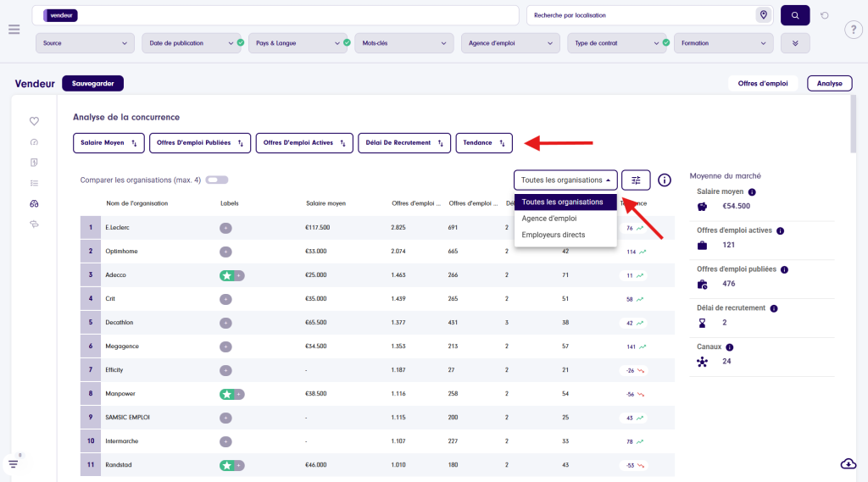
Task: Switch to the Offres d'emploi tab
Action: pos(763,84)
